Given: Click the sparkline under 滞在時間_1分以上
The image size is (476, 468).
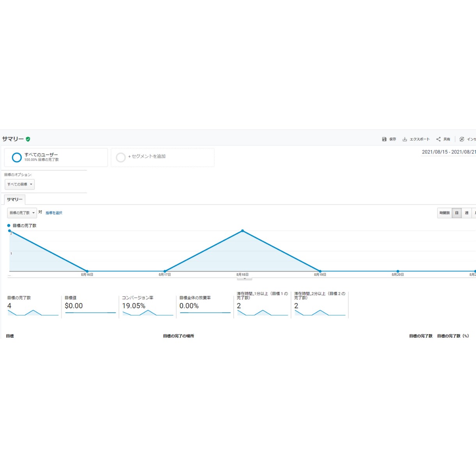Looking at the screenshot, I should (263, 313).
